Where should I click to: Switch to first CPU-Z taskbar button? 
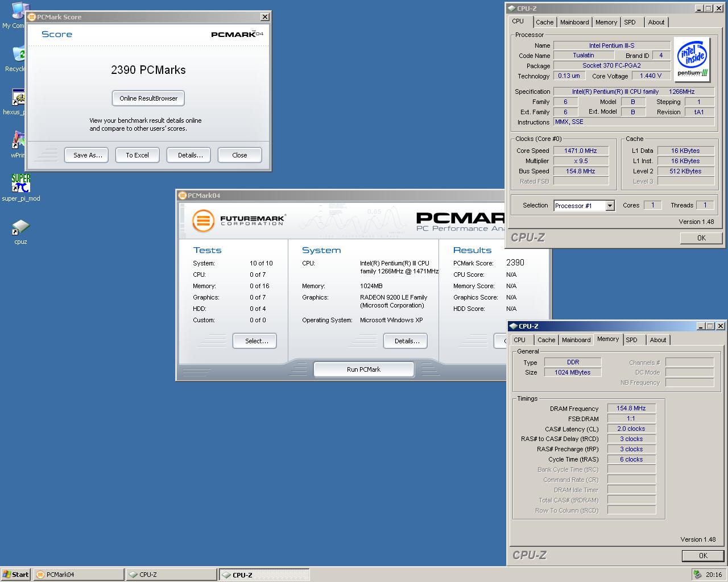(x=171, y=575)
